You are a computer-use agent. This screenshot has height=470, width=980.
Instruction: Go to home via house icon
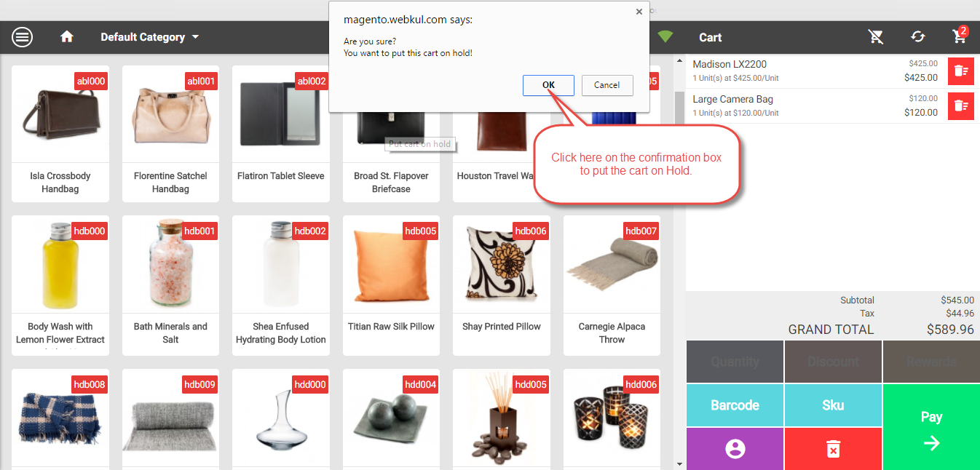pyautogui.click(x=67, y=37)
